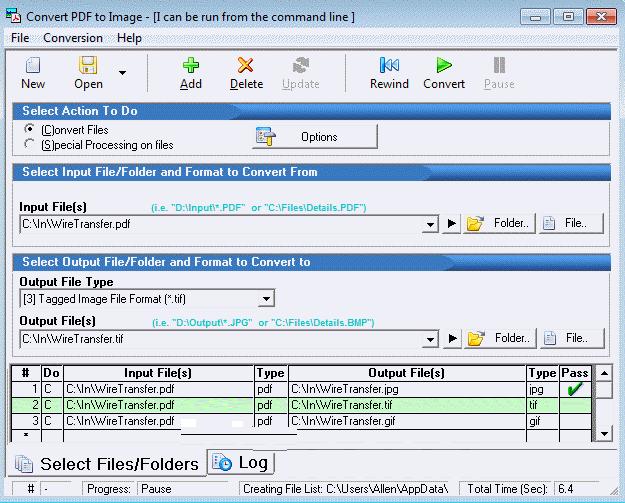This screenshot has width=625, height=503.
Task: Click the Creating File List status text
Action: tap(346, 489)
